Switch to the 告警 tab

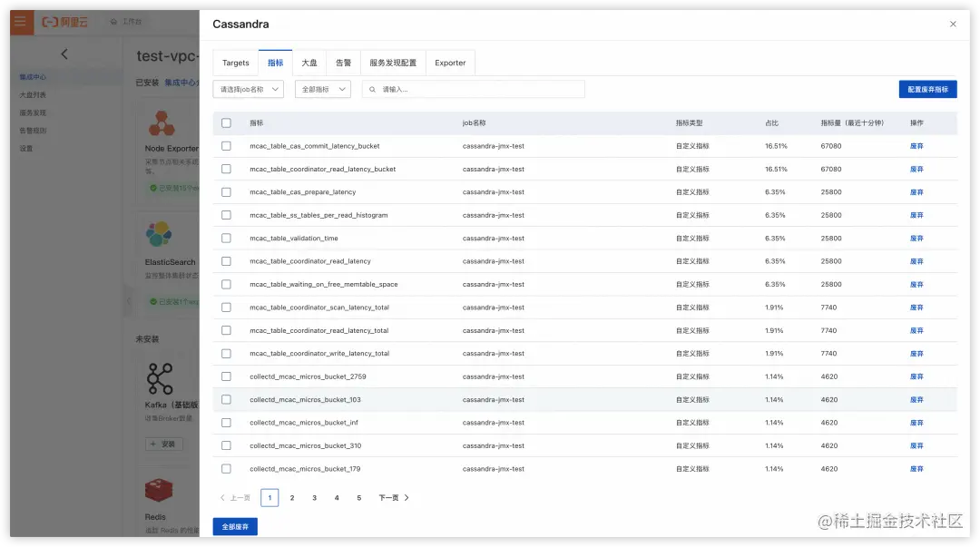[343, 63]
